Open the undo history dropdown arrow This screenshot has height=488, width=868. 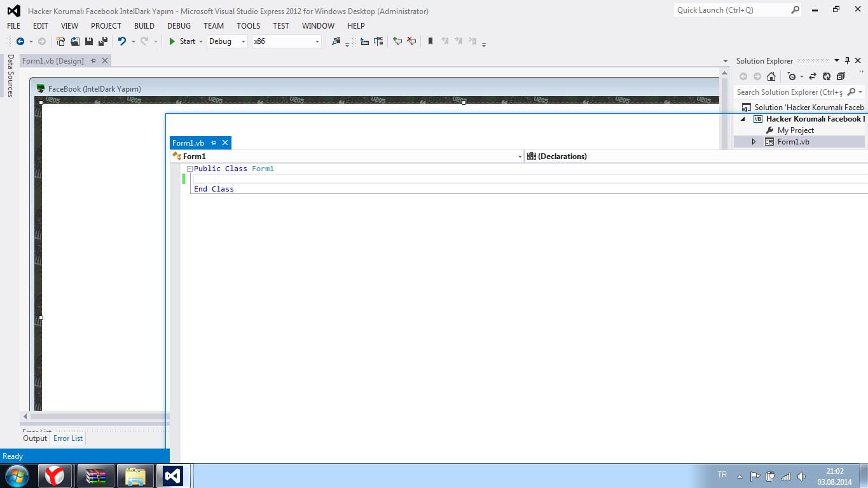pos(133,41)
